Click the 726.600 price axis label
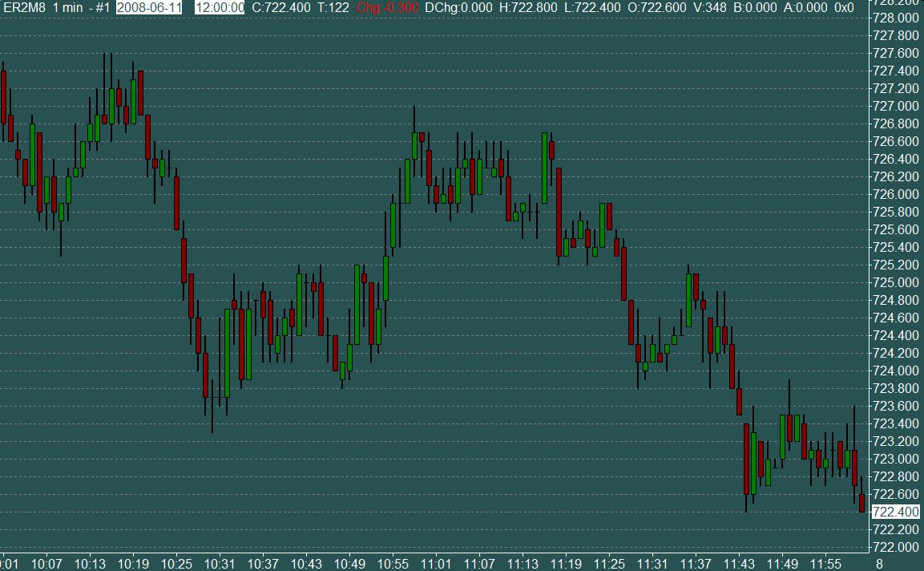 click(x=896, y=142)
